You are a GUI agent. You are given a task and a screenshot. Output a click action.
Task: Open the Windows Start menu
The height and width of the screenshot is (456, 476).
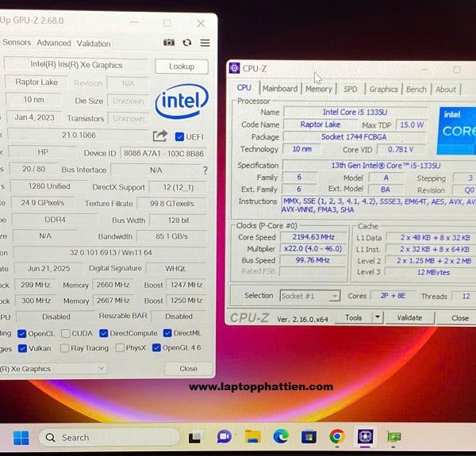[x=21, y=438]
